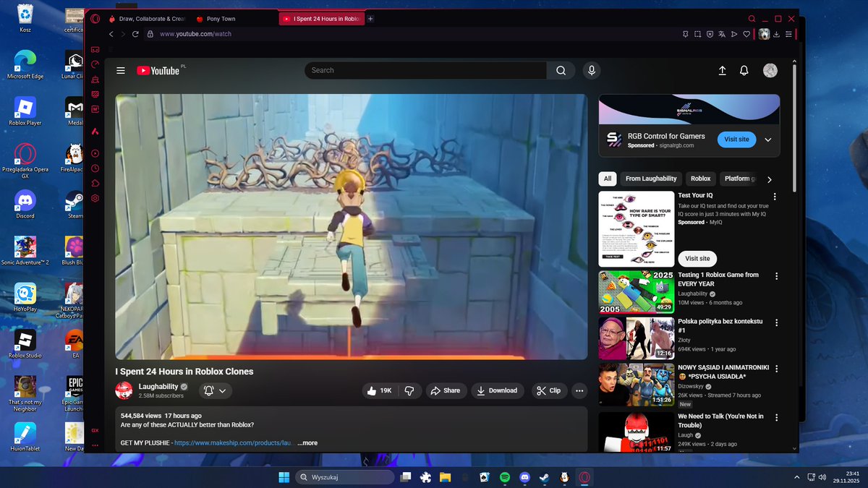Image resolution: width=868 pixels, height=488 pixels.
Task: Expand description with ...more
Action: tap(307, 443)
